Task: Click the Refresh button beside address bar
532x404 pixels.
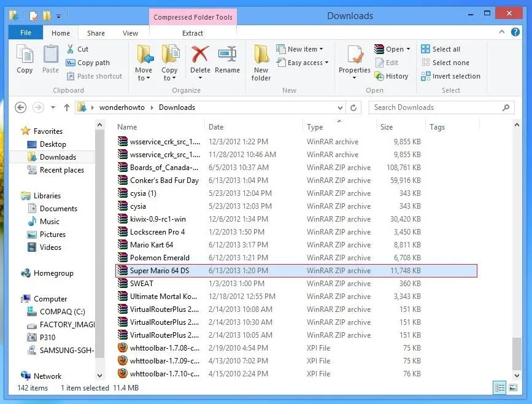Action: click(x=353, y=107)
